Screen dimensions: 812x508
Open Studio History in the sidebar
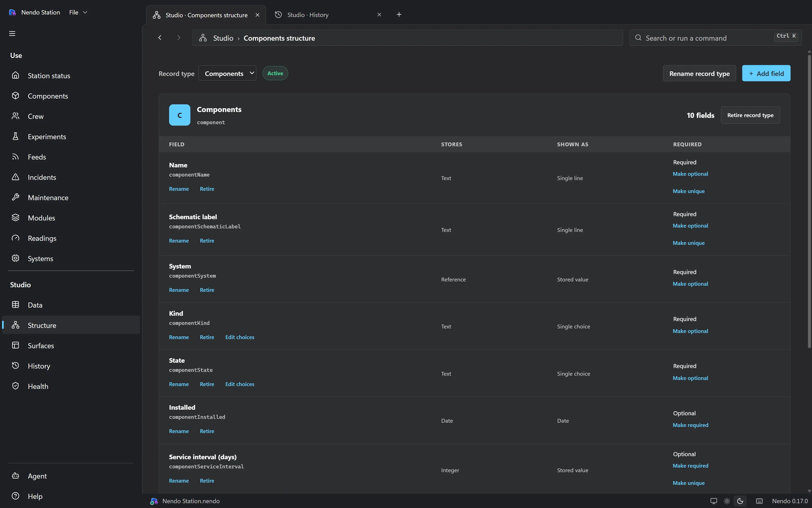point(71,366)
